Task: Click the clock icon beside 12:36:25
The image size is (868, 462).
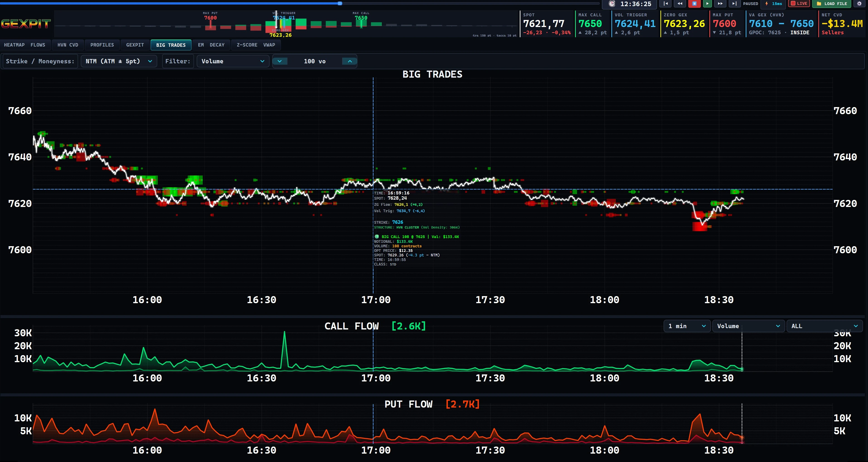Action: pos(612,4)
